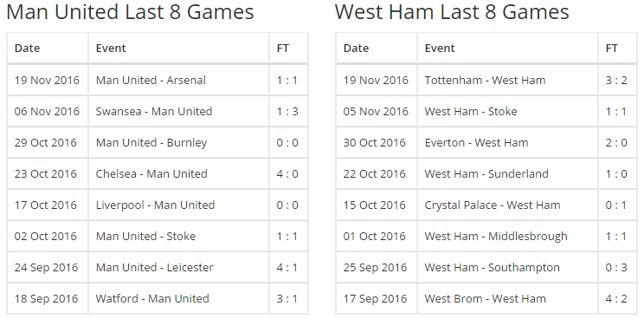Select the 4 : 1 score for Leicester match
This screenshot has width=644, height=319.
[287, 268]
